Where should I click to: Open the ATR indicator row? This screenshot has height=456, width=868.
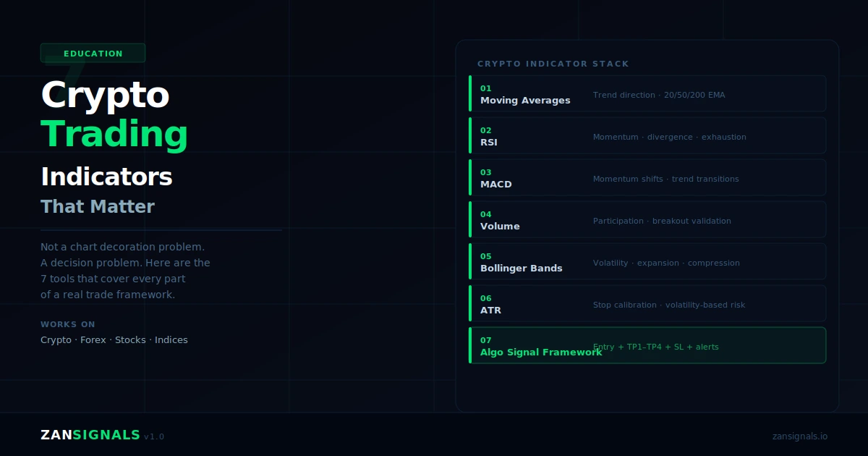(x=647, y=303)
